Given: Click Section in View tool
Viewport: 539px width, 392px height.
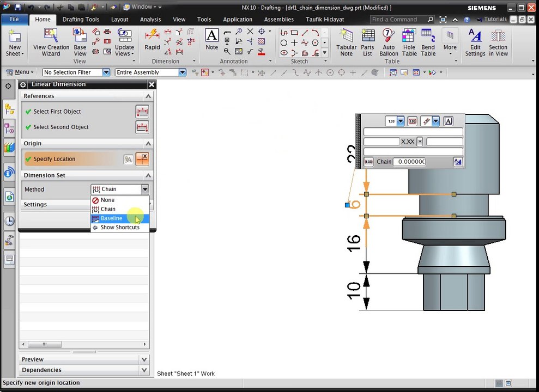Looking at the screenshot, I should [498, 42].
